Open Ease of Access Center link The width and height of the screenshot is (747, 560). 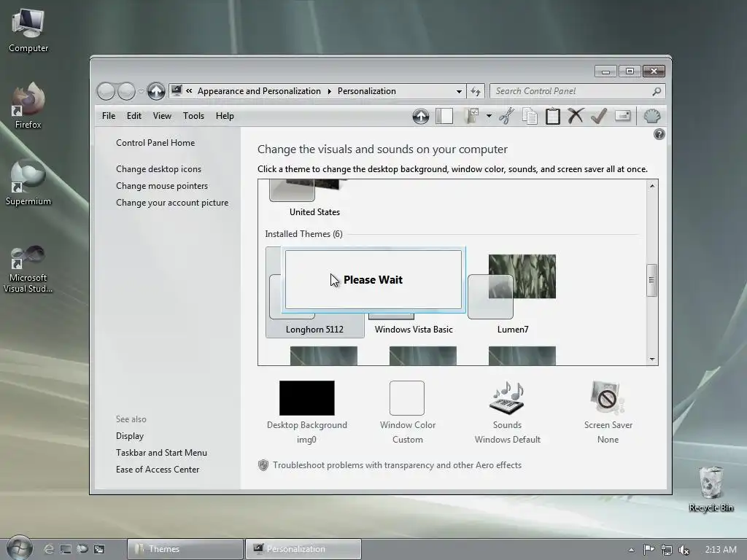158,470
